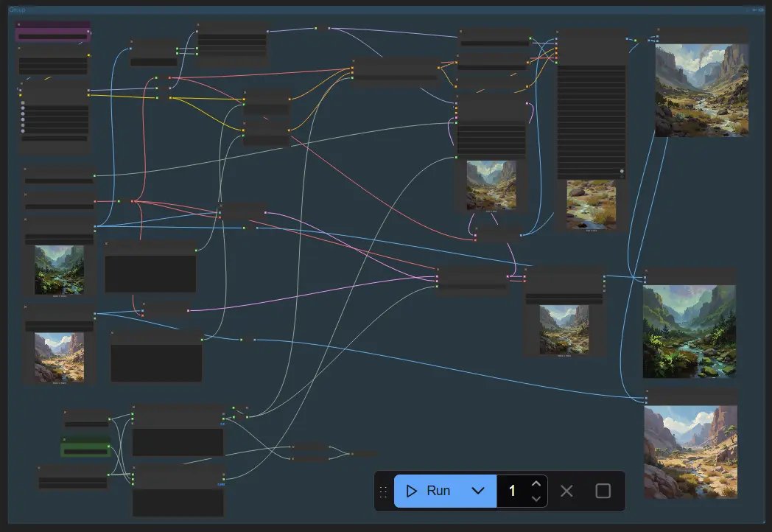Increase the batch count with the up arrow
This screenshot has width=772, height=532.
(536, 483)
